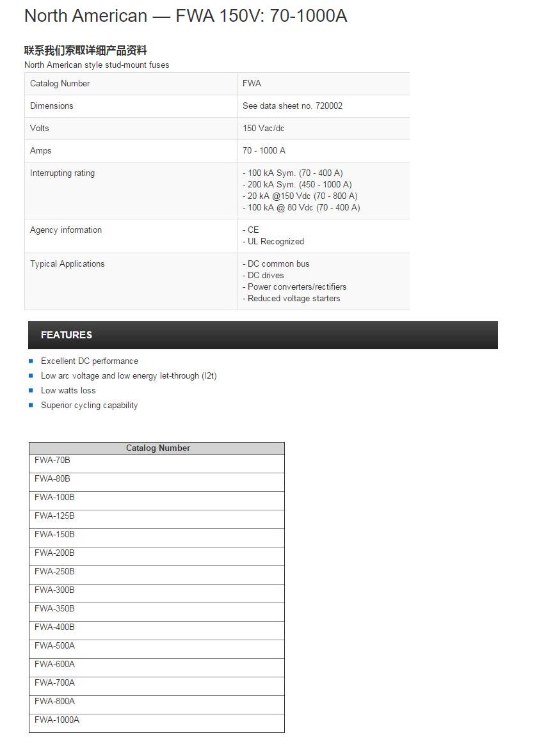Click the blue bullet beside Superior cycling capability
The width and height of the screenshot is (555, 756).
point(31,406)
